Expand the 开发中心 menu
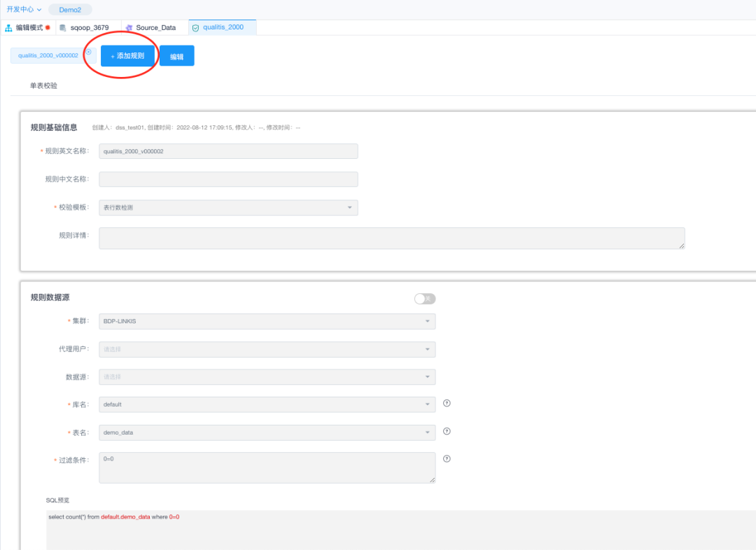756x550 pixels. [x=24, y=9]
